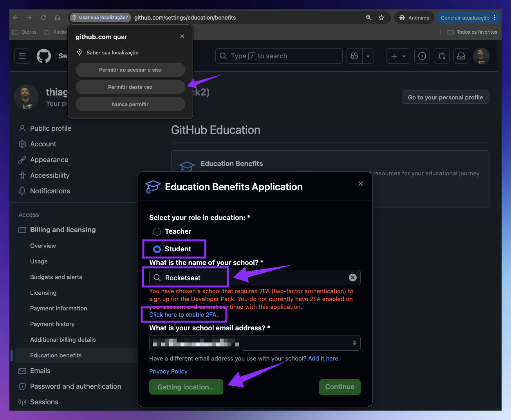The image size is (511, 420).
Task: Open Budgets and alerts
Action: (56, 277)
